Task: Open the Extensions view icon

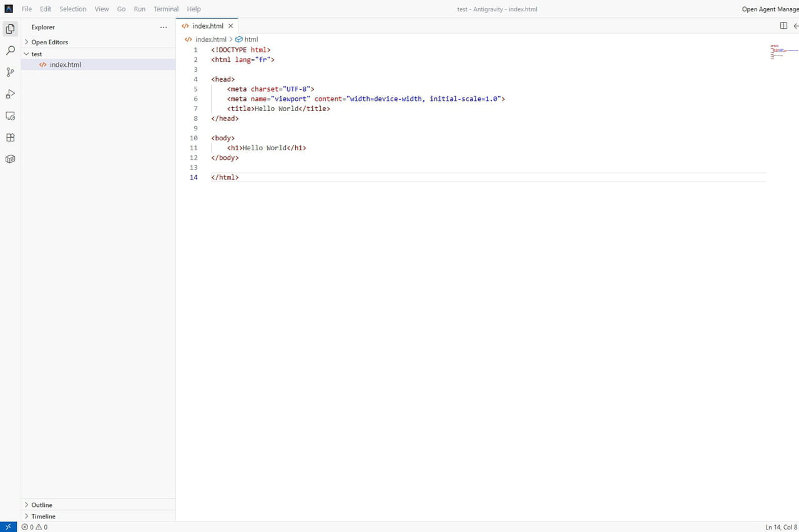Action: [x=10, y=138]
